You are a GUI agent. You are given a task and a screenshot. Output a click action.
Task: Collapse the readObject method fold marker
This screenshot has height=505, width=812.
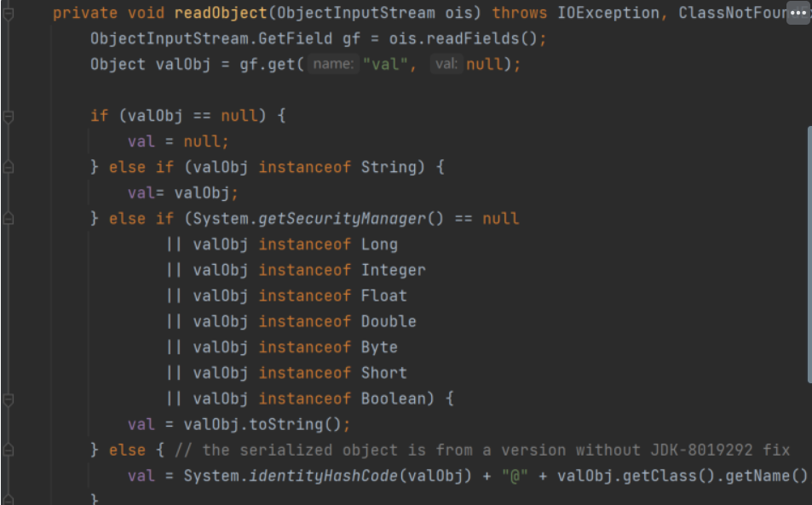tap(9, 14)
